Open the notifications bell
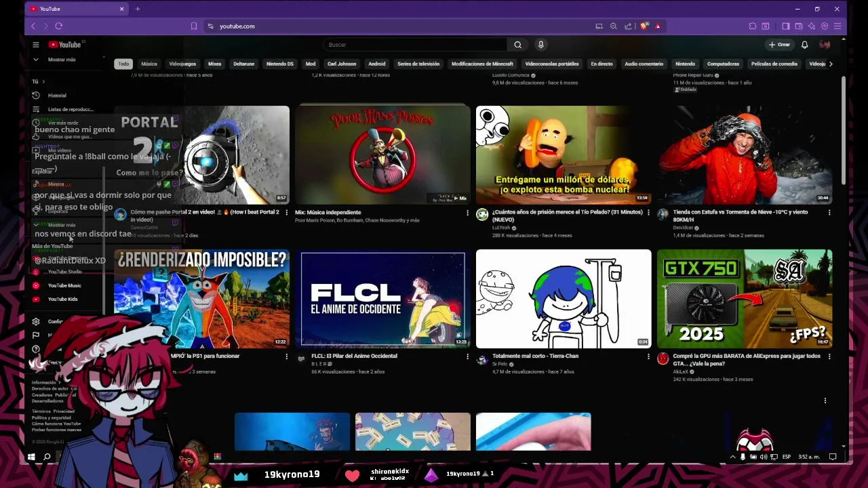 [804, 45]
